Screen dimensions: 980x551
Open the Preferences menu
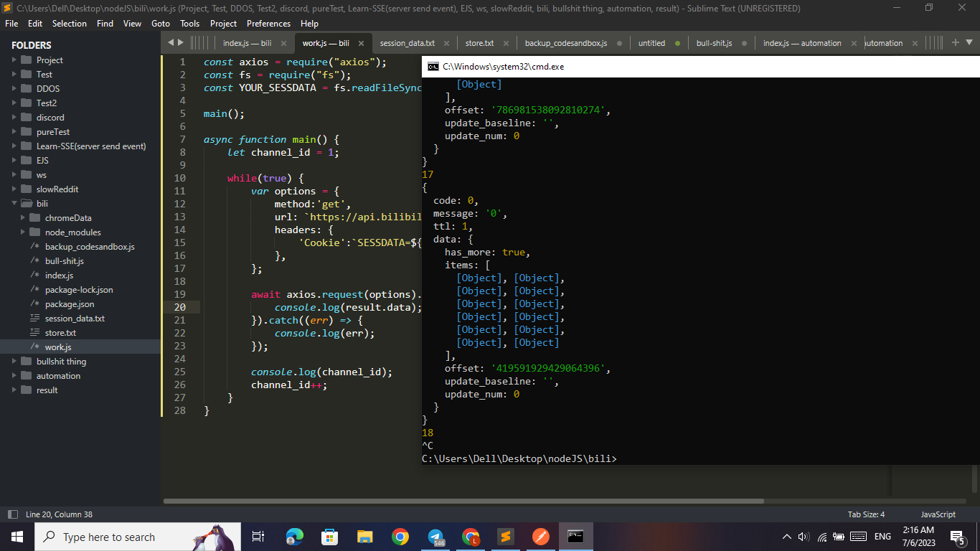click(268, 23)
